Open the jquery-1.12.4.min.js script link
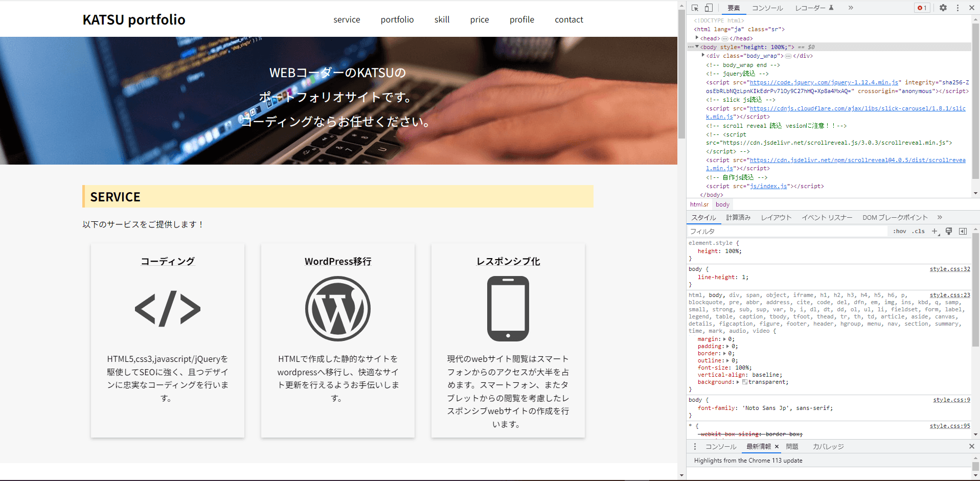Viewport: 980px width, 481px height. click(x=824, y=82)
